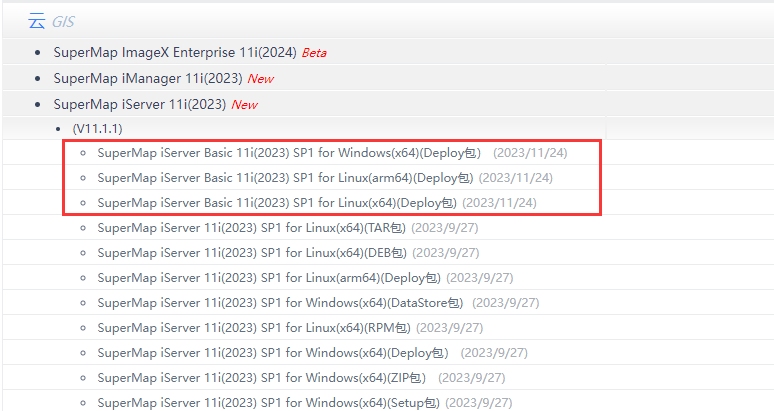Download iServer SP1 for Linux(x64) RPM package

click(x=253, y=328)
